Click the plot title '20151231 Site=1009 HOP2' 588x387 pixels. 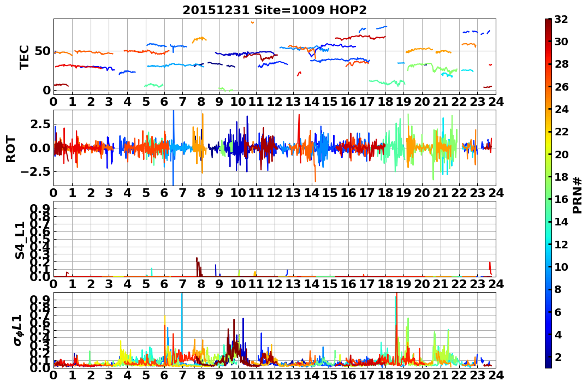[x=275, y=10]
